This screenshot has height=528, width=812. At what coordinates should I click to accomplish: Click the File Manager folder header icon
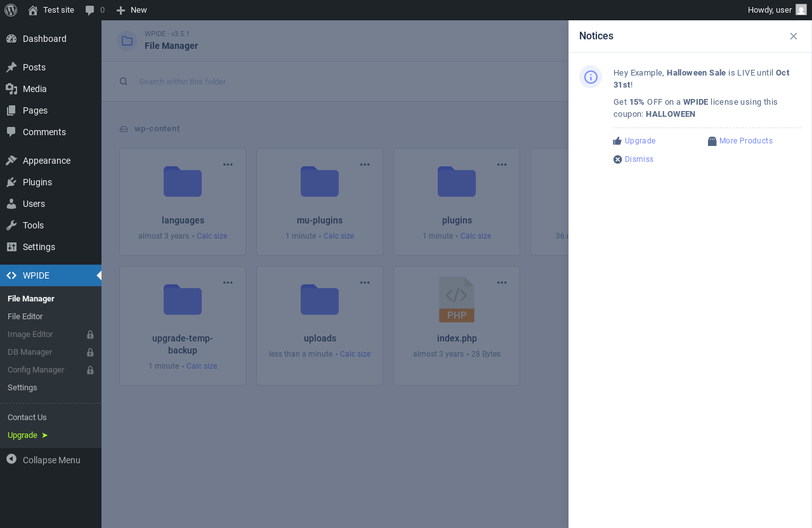[127, 41]
